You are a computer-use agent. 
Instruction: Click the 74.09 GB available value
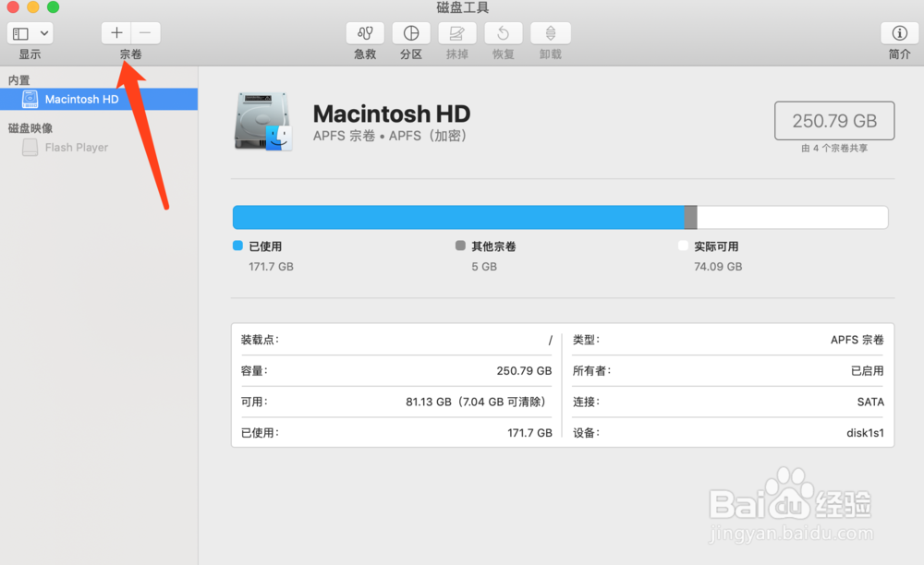pos(718,267)
